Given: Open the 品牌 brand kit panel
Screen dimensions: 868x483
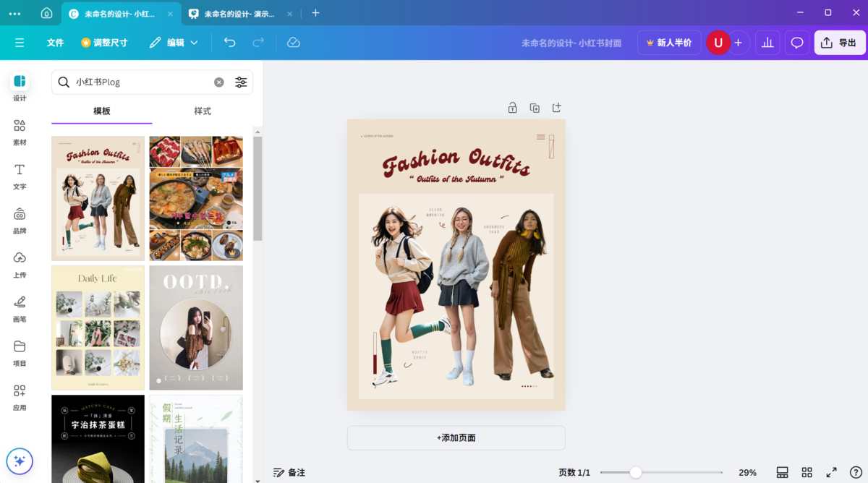Looking at the screenshot, I should (20, 221).
